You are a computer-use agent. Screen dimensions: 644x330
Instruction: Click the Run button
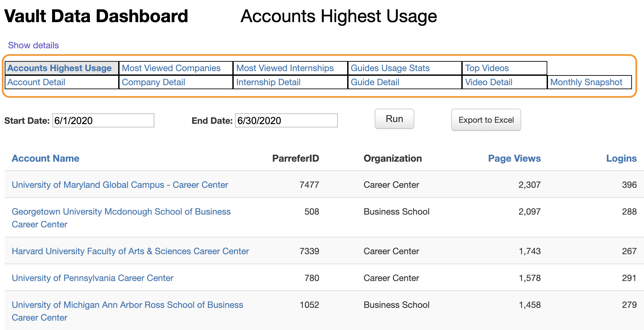[395, 119]
